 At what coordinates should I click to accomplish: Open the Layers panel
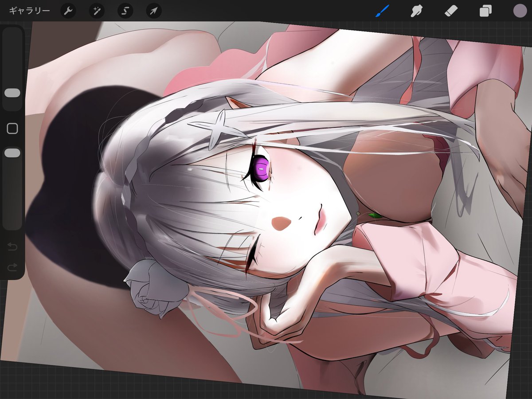point(485,11)
